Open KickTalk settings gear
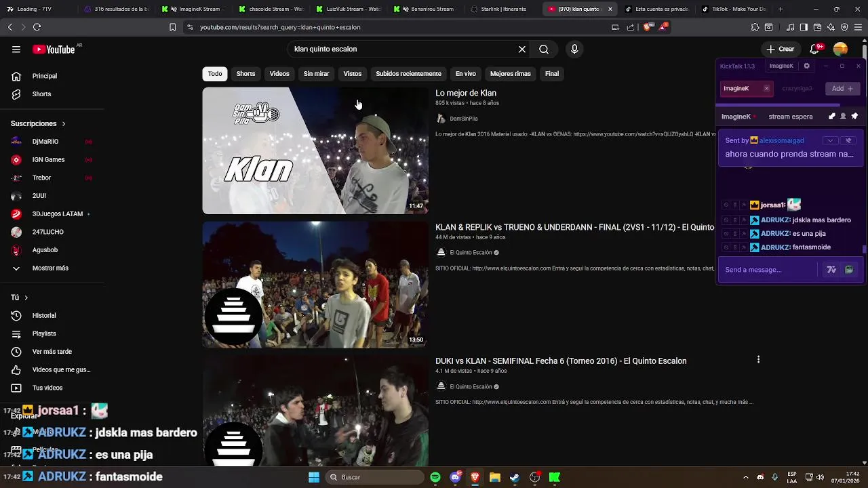Viewport: 868px width, 488px height. coord(806,66)
